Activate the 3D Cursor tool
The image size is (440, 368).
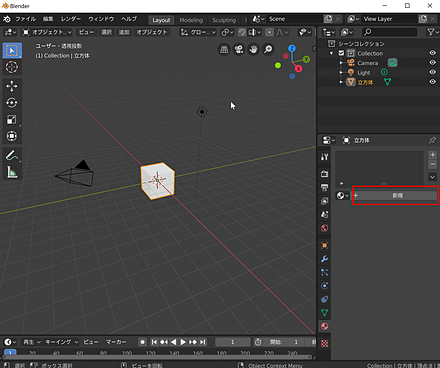12,67
